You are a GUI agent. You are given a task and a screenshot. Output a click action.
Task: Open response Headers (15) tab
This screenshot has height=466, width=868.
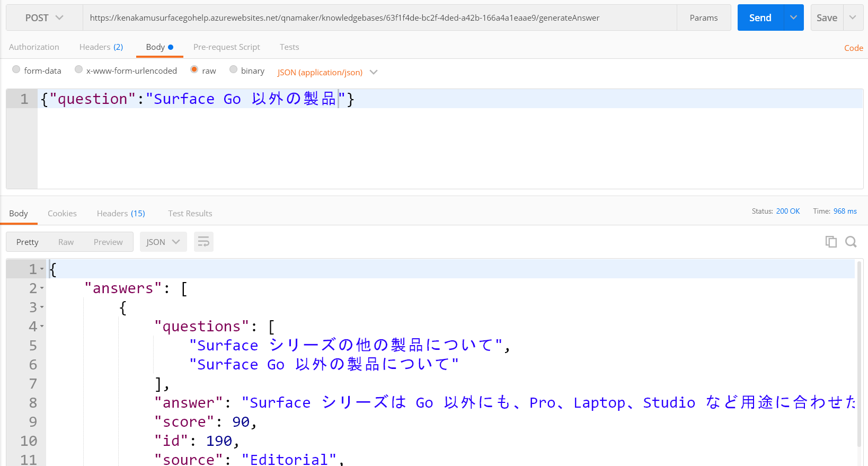121,213
